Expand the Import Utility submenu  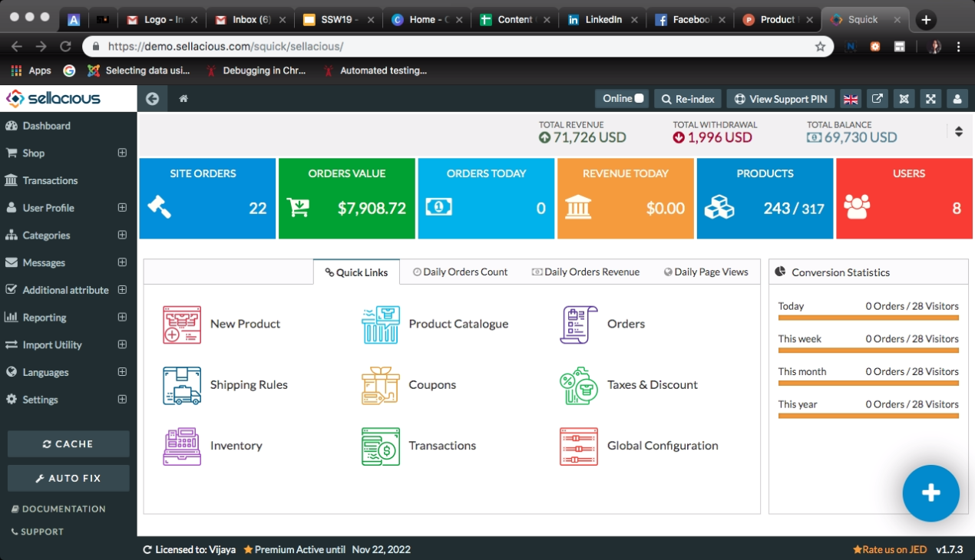click(x=122, y=344)
